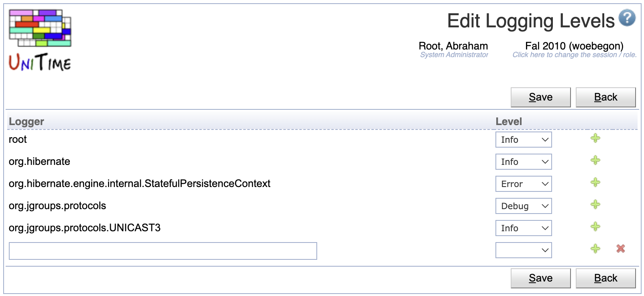The height and width of the screenshot is (296, 644).
Task: Click the green plus next to org.hibernate
Action: pyautogui.click(x=595, y=160)
